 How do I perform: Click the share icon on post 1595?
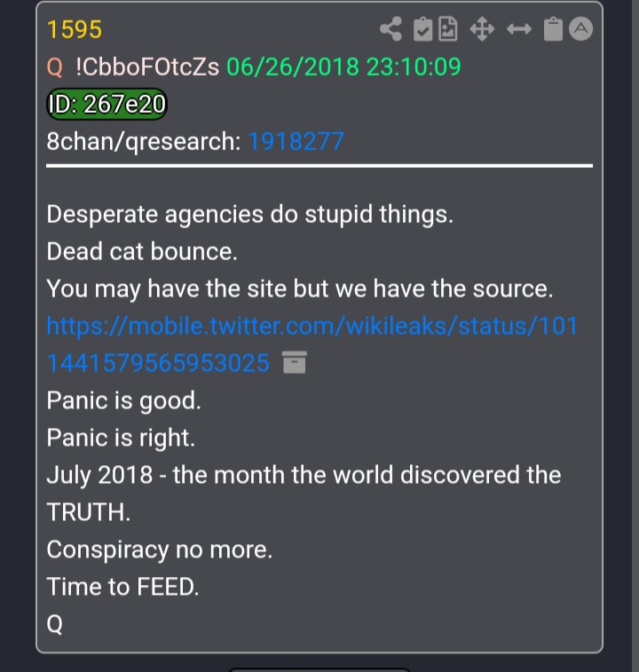390,29
